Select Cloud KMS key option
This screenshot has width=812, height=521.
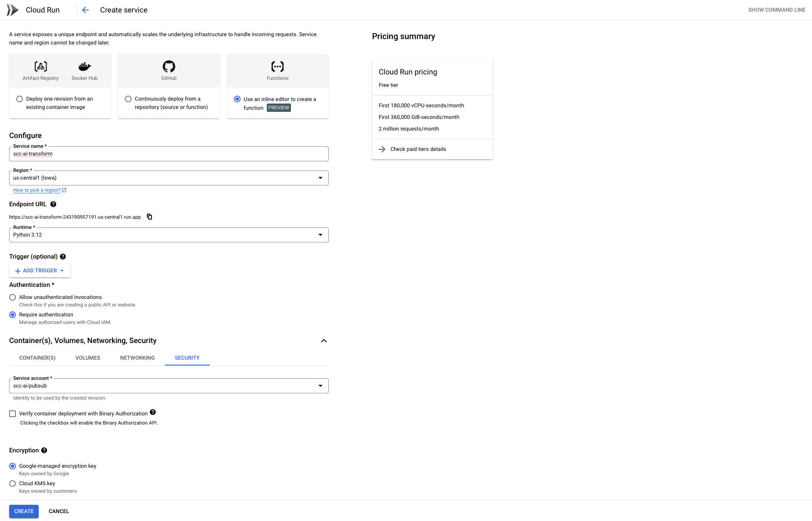point(12,484)
